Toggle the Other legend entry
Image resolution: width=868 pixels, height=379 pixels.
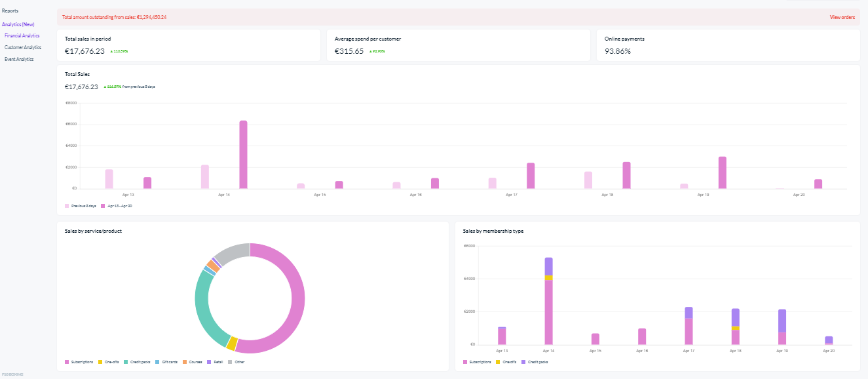pyautogui.click(x=235, y=362)
